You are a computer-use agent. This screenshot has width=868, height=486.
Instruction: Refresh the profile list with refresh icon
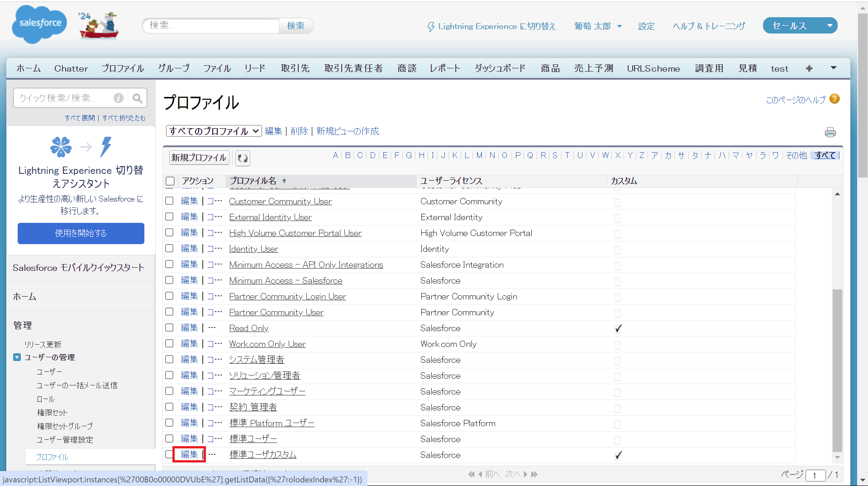click(x=243, y=158)
